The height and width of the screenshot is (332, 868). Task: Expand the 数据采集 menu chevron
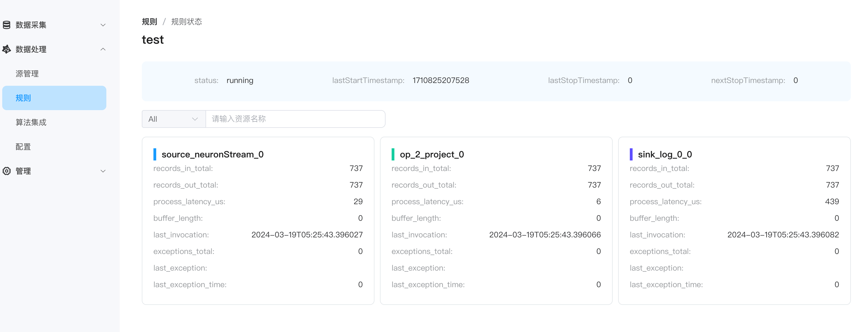tap(103, 25)
